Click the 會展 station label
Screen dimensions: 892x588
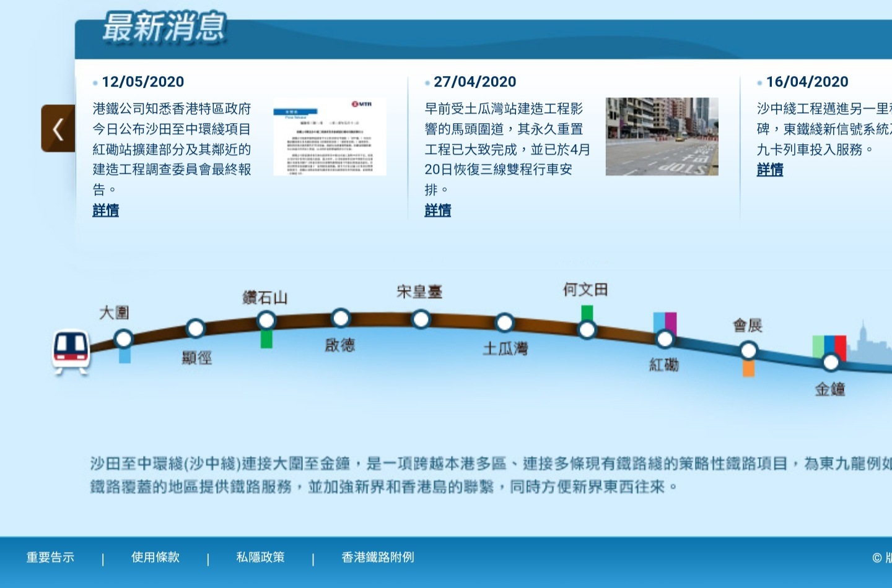click(748, 325)
